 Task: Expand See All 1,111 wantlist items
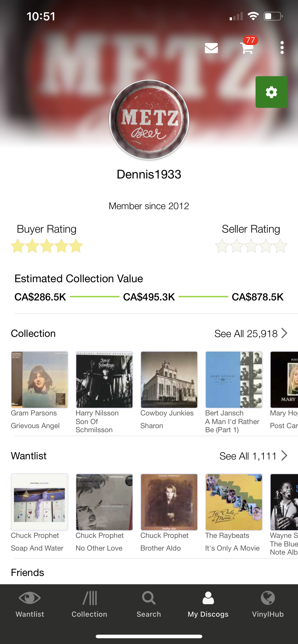253,456
